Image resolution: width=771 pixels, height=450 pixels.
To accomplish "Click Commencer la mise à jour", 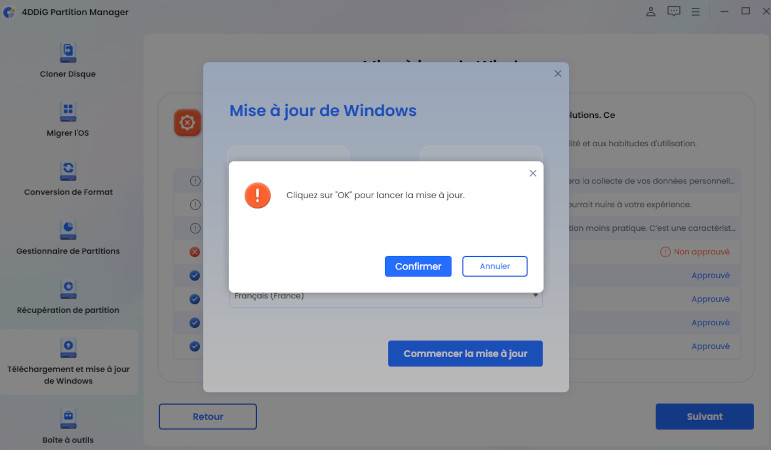I will pos(465,354).
